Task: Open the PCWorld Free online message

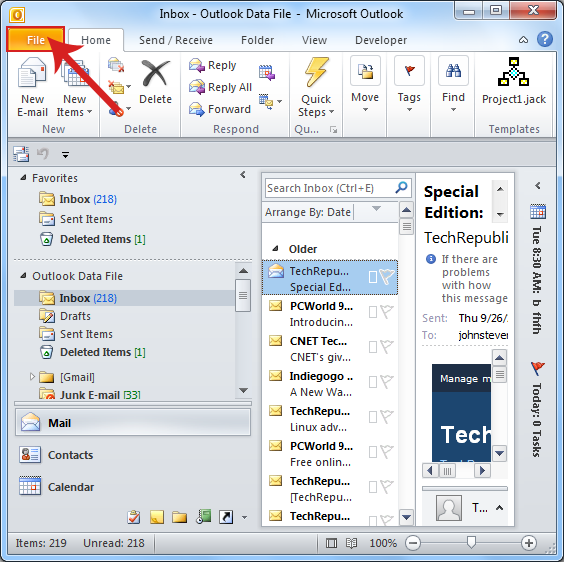Action: (330, 453)
